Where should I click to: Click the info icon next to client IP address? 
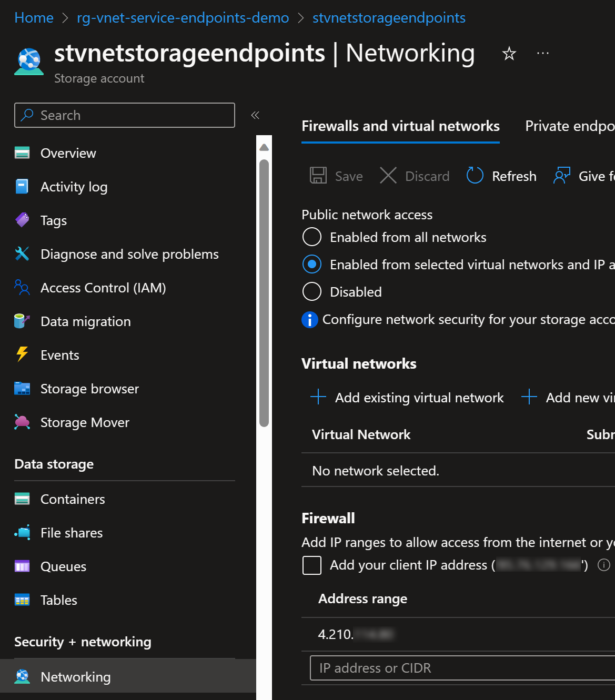click(604, 565)
